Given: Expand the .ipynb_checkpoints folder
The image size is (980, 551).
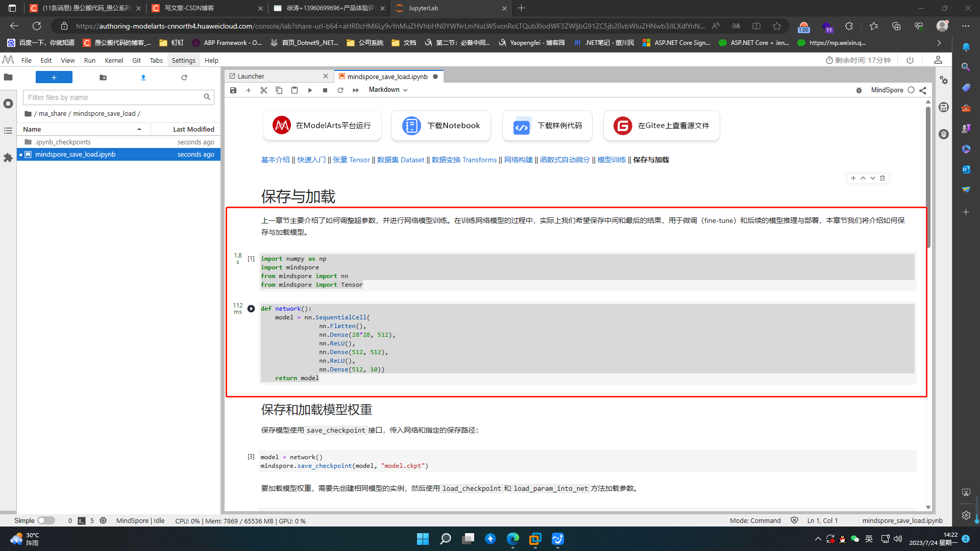Looking at the screenshot, I should 62,141.
